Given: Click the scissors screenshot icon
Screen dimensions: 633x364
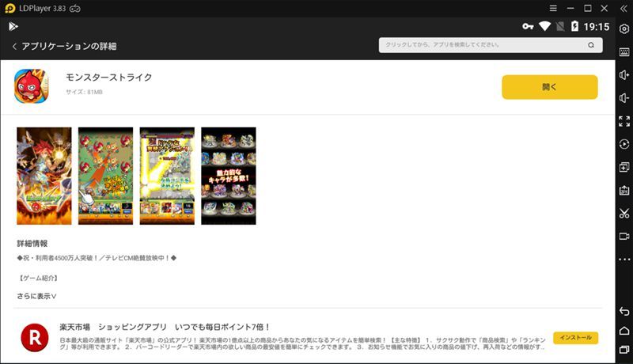Looking at the screenshot, I should pyautogui.click(x=624, y=213).
